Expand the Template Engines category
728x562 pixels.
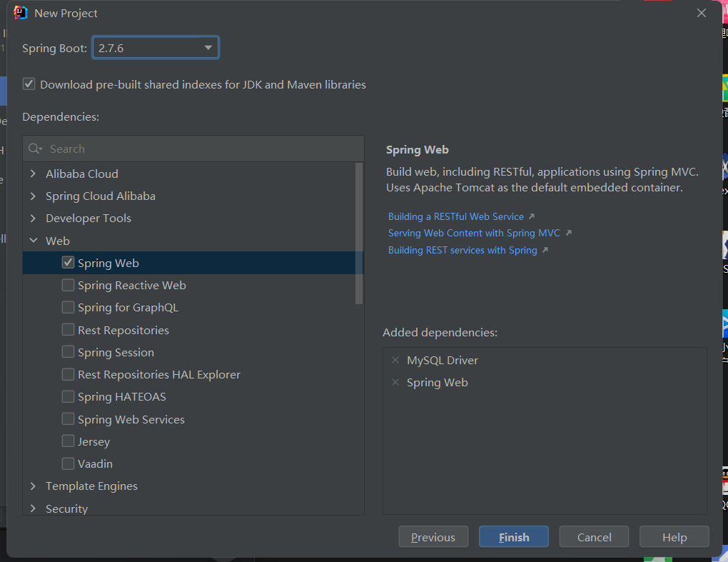point(33,486)
